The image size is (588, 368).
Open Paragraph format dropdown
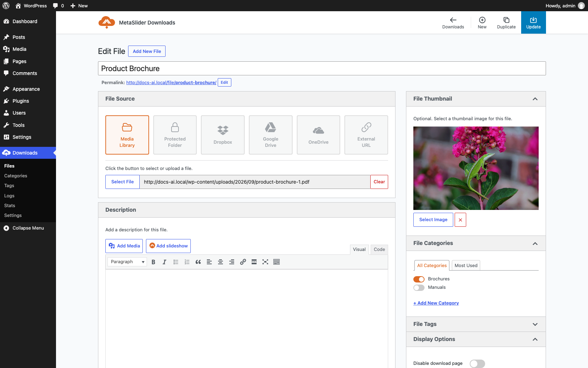[127, 262]
